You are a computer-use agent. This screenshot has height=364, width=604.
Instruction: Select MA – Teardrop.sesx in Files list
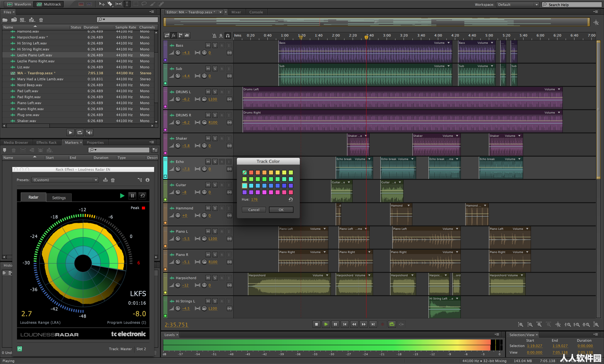coord(78,73)
